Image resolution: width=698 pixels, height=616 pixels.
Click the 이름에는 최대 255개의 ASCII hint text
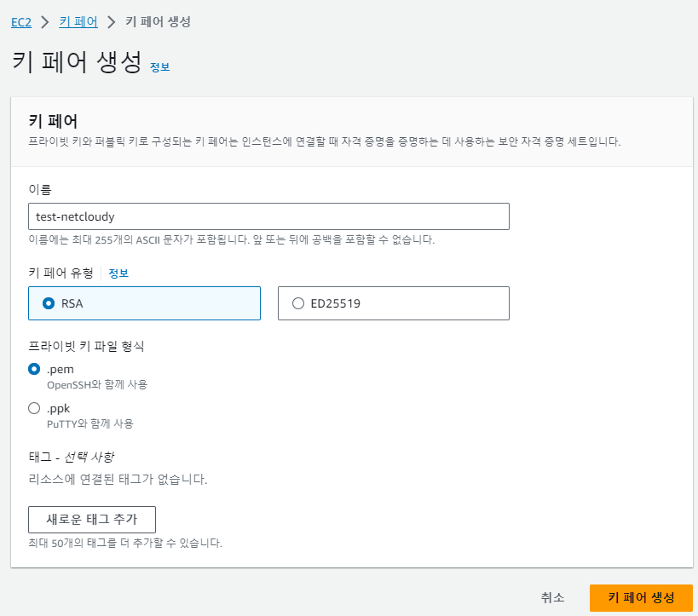coord(232,240)
